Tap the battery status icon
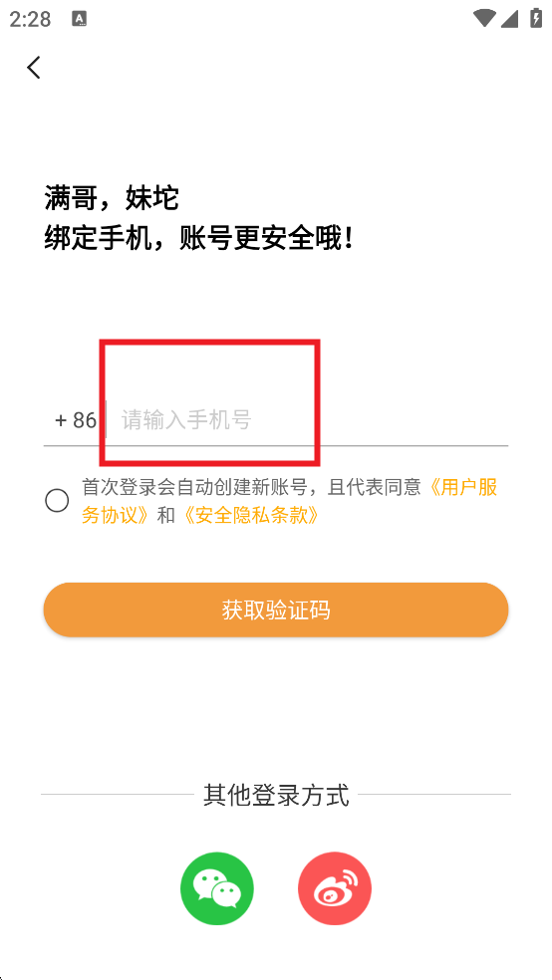Screen dimensions: 552x980 click(x=536, y=18)
